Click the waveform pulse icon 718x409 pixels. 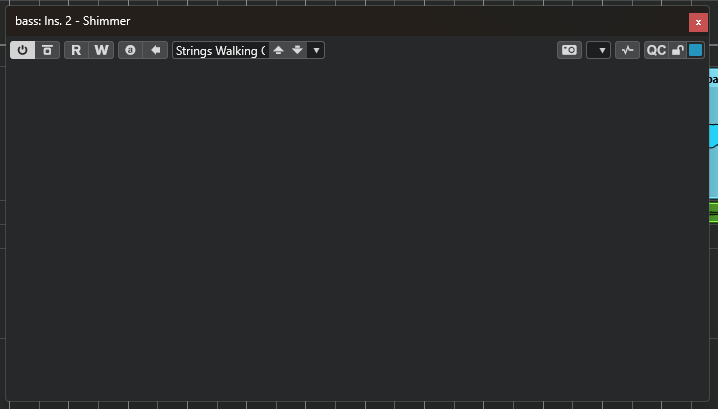tap(627, 50)
